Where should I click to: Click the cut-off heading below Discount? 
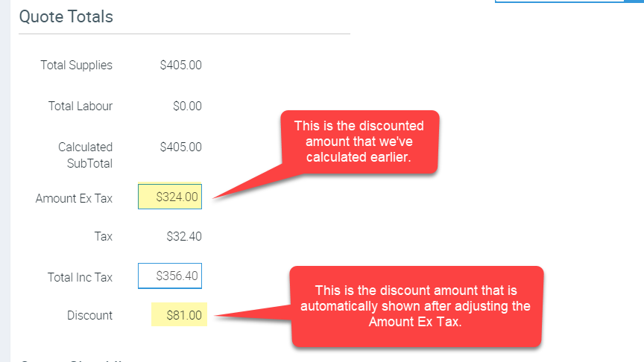(67, 359)
